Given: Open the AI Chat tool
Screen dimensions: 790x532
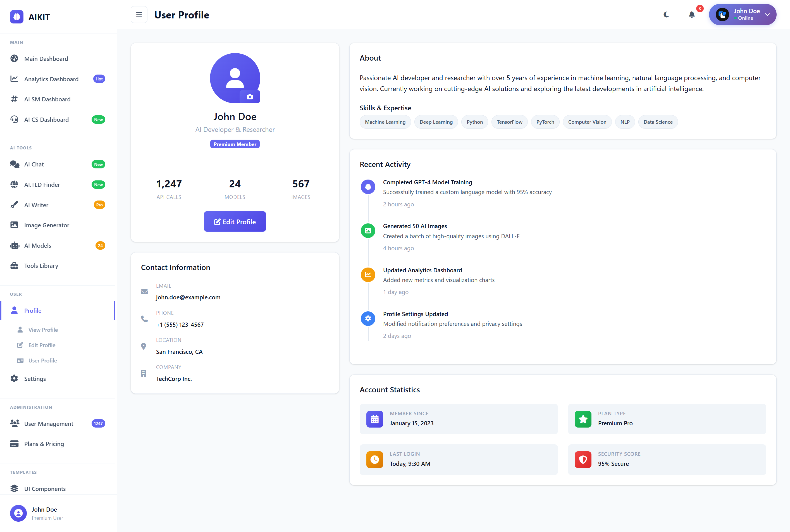Looking at the screenshot, I should (x=34, y=164).
